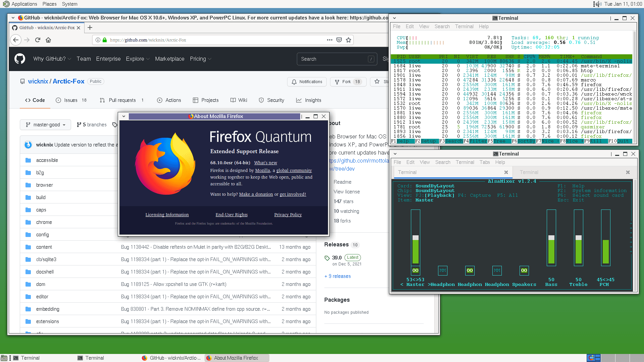Open page actions three-dots menu in URL bar
Viewport: 644px width, 362px height.
click(x=330, y=40)
